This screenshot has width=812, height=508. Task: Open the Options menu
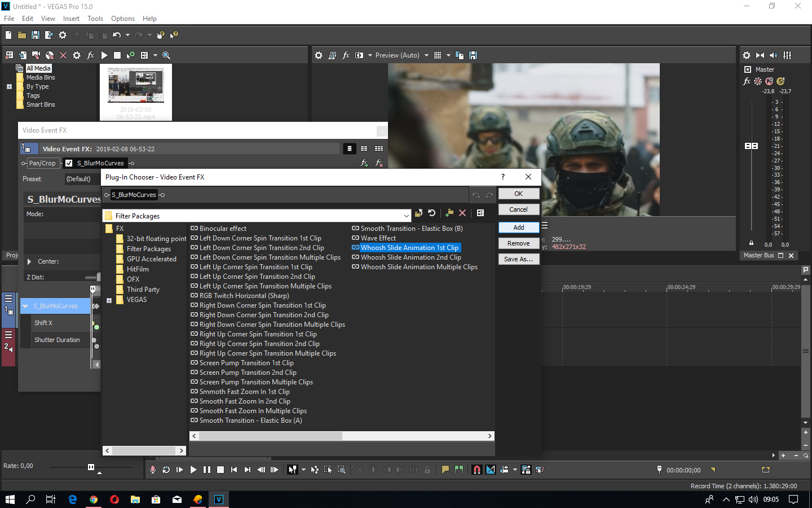tap(123, 19)
